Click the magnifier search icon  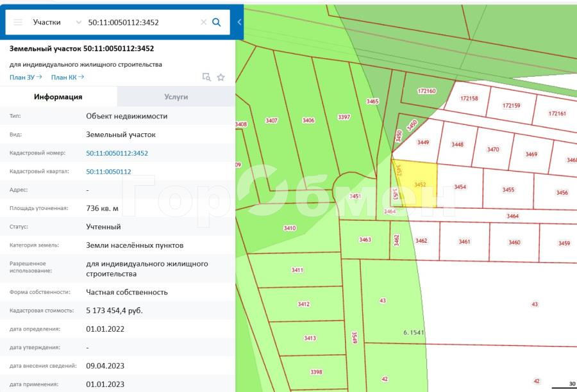pyautogui.click(x=217, y=22)
